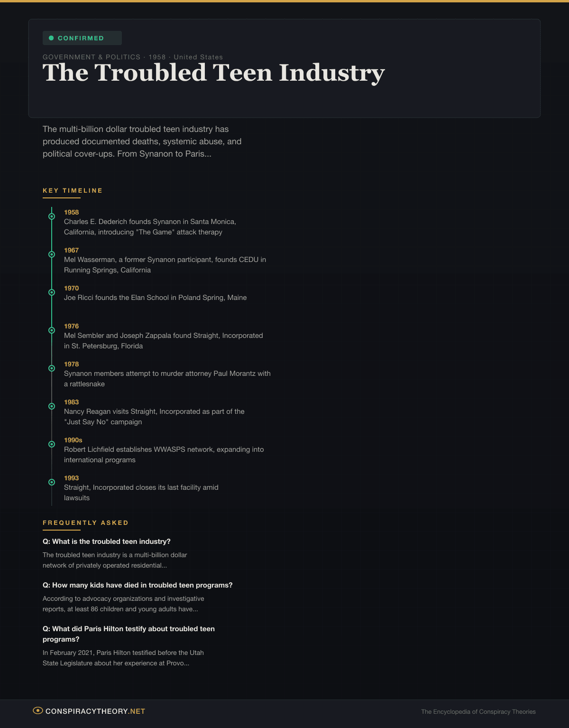This screenshot has width=569, height=728.
Task: Expand the "How many kids have died" question
Action: [x=138, y=585]
